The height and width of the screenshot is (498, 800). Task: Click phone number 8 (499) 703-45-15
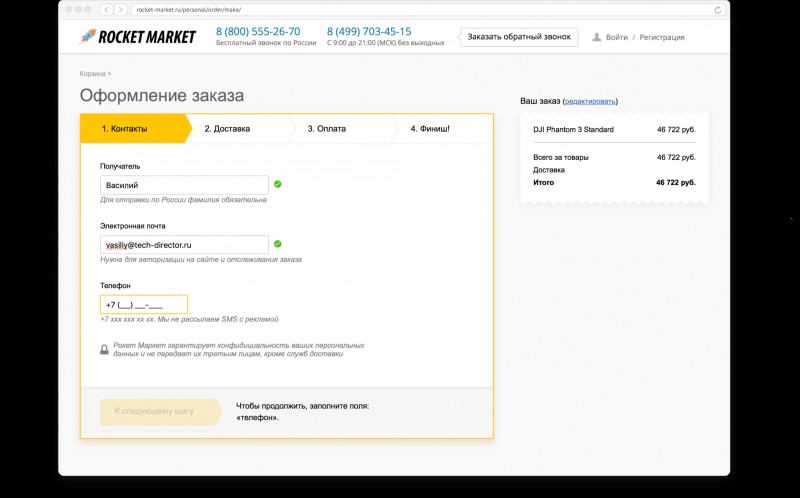(x=369, y=32)
